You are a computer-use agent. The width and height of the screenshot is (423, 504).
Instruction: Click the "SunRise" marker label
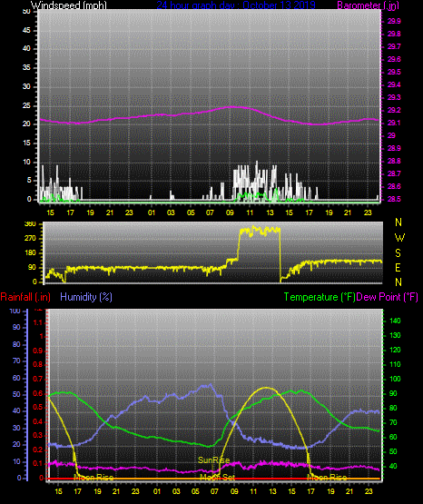click(x=213, y=460)
